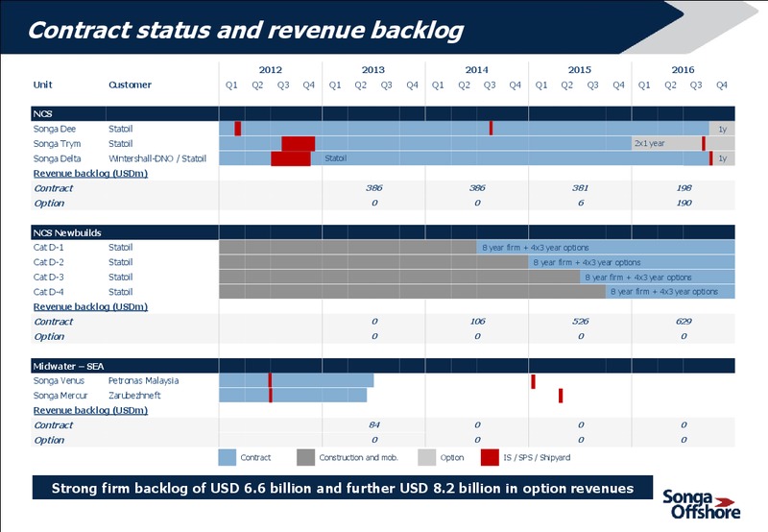Click the Cat D-3 unit name

49,277
